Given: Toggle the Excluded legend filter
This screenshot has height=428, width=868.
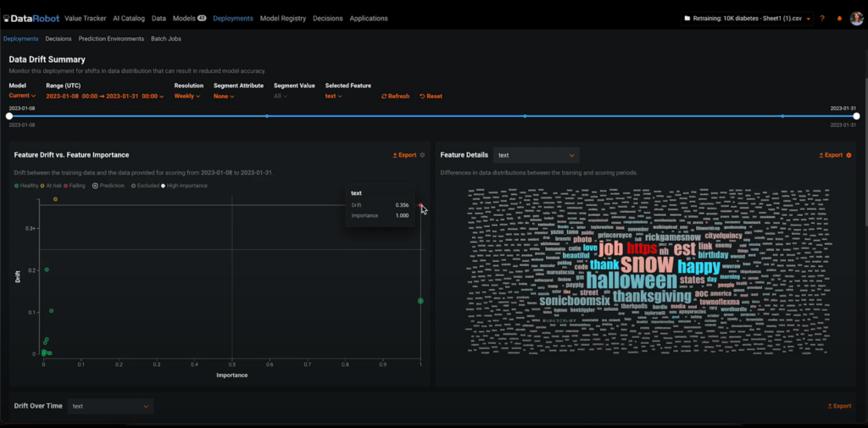Looking at the screenshot, I should click(146, 185).
